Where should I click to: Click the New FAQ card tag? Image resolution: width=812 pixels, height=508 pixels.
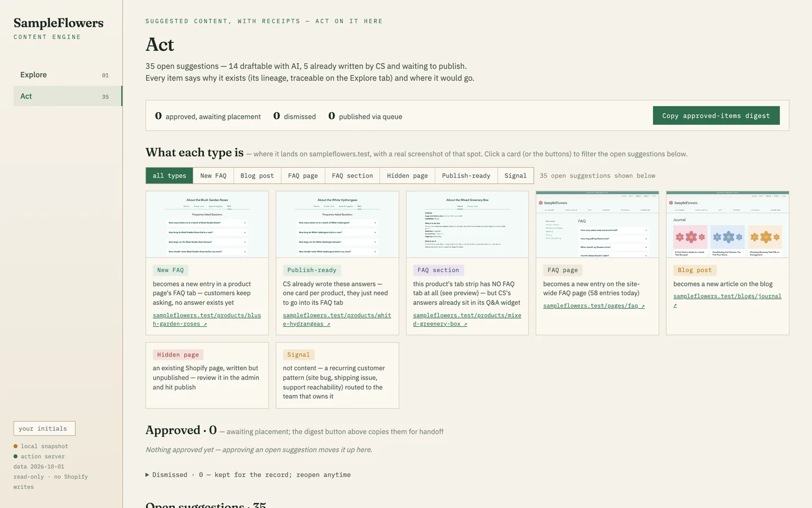(x=170, y=270)
